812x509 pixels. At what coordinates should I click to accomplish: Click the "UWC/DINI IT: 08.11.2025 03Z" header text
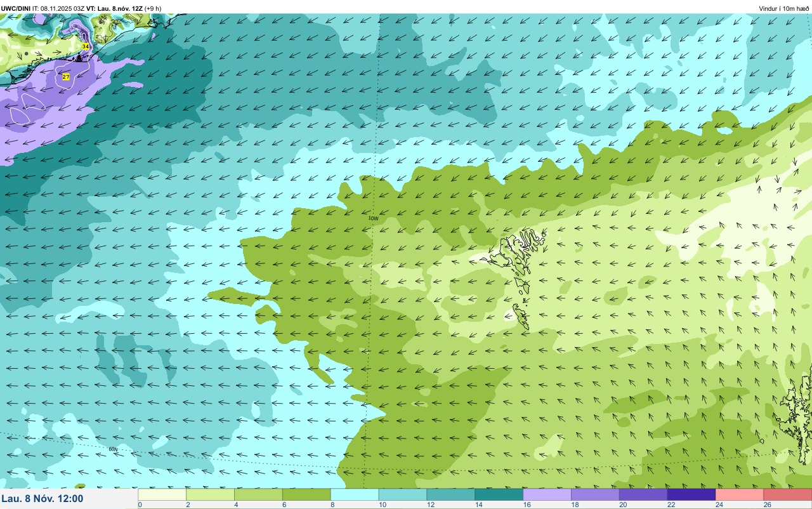click(x=43, y=8)
